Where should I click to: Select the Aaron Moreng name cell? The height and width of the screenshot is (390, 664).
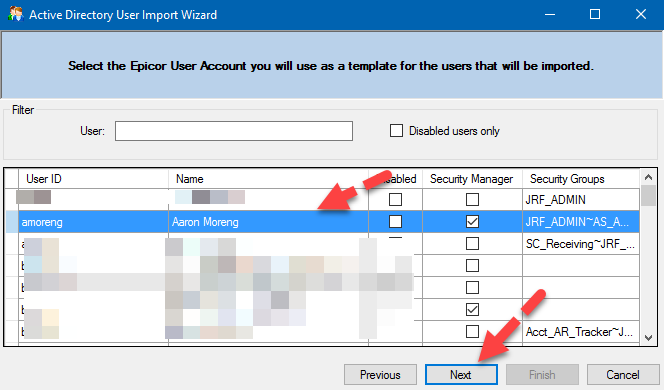tap(268, 221)
